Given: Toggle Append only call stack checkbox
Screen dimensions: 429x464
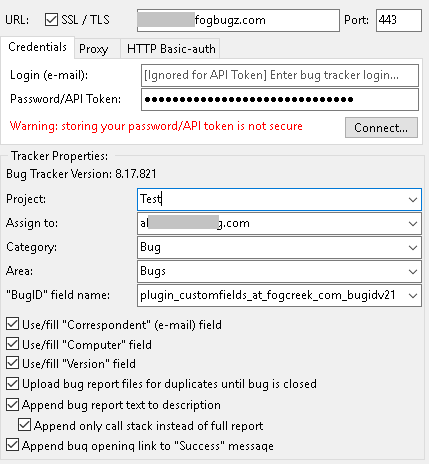Looking at the screenshot, I should [x=24, y=425].
